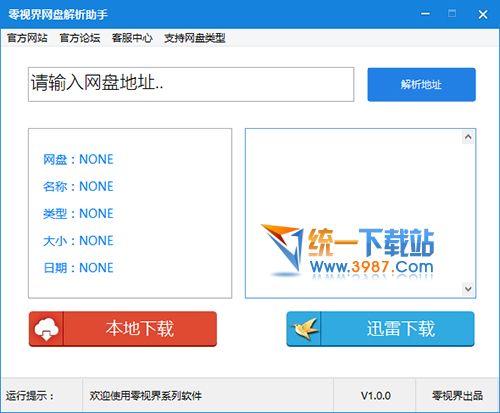500x413 pixels.
Task: Click the 大小：NONE info label
Action: tap(78, 241)
